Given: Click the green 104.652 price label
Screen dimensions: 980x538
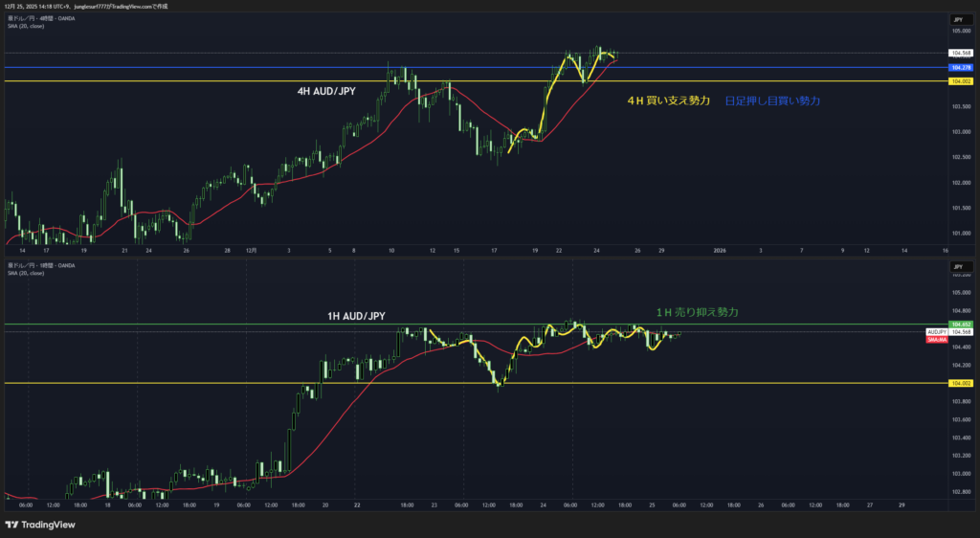Looking at the screenshot, I should click(x=960, y=325).
